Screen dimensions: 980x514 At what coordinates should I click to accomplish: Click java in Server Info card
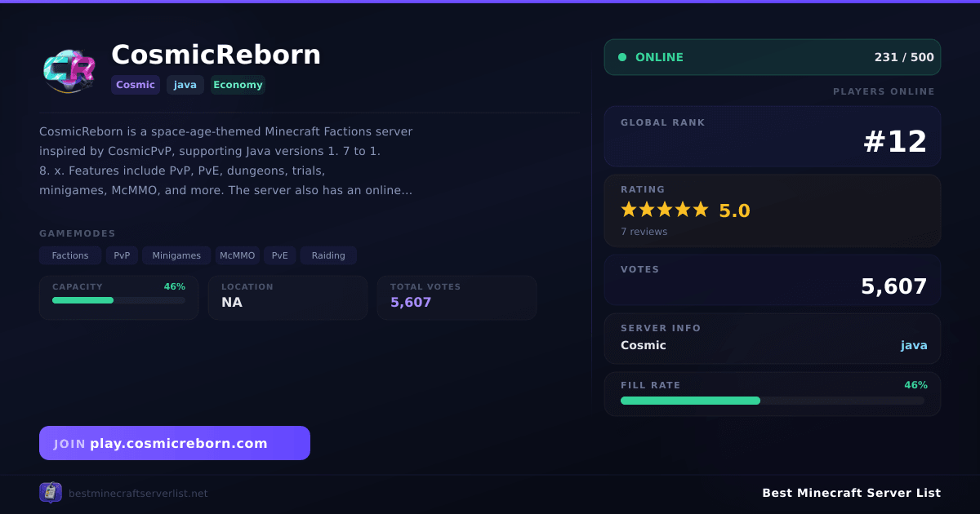(x=914, y=345)
